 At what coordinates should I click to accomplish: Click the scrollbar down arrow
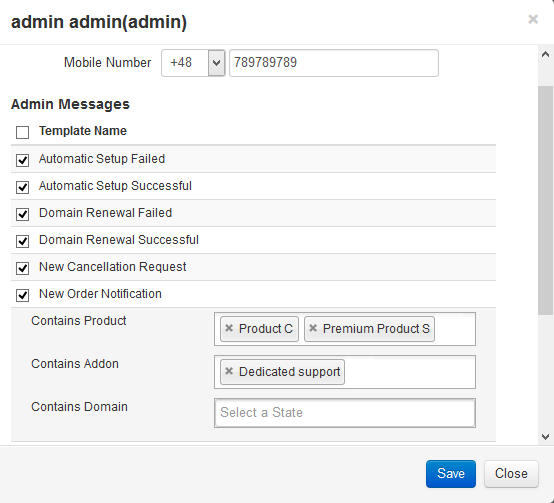(546, 437)
